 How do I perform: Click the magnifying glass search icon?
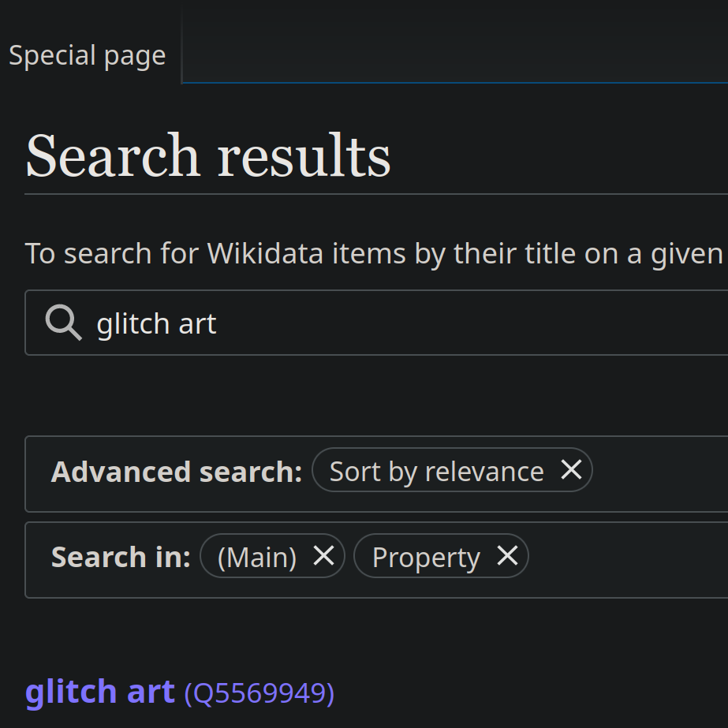63,323
